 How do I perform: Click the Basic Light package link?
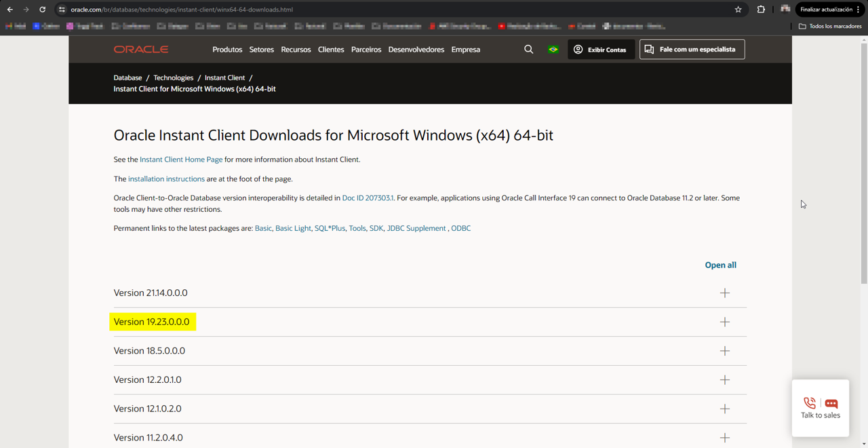pos(293,228)
